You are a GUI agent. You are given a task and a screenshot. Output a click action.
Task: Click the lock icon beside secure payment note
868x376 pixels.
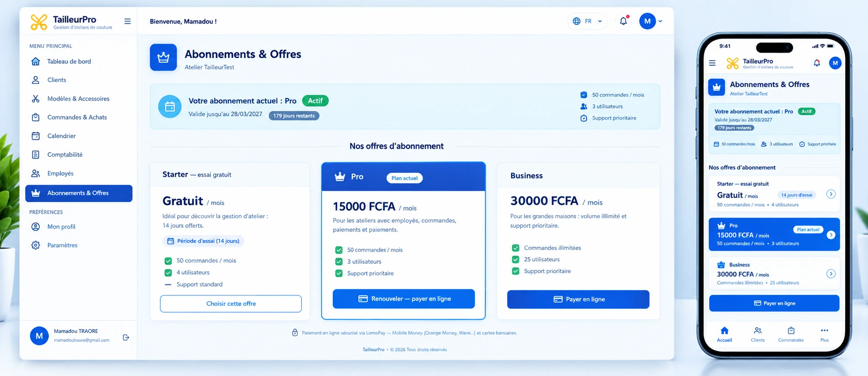[295, 333]
